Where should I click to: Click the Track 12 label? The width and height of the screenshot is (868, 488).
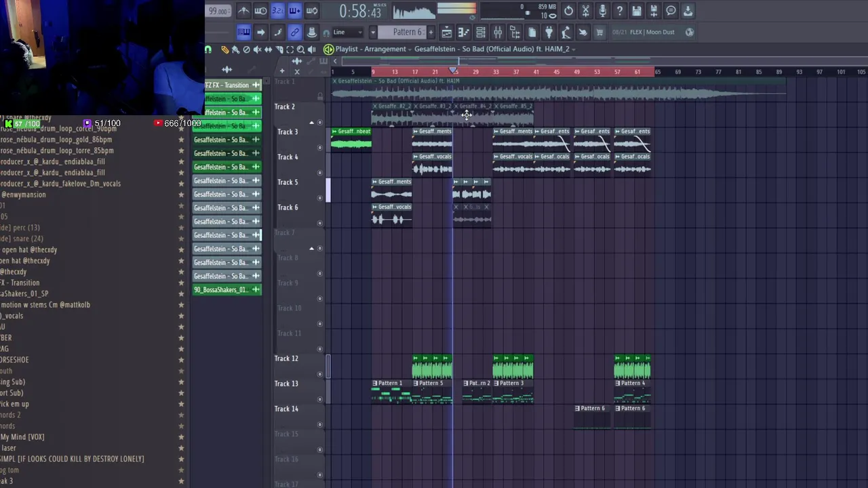pyautogui.click(x=285, y=359)
